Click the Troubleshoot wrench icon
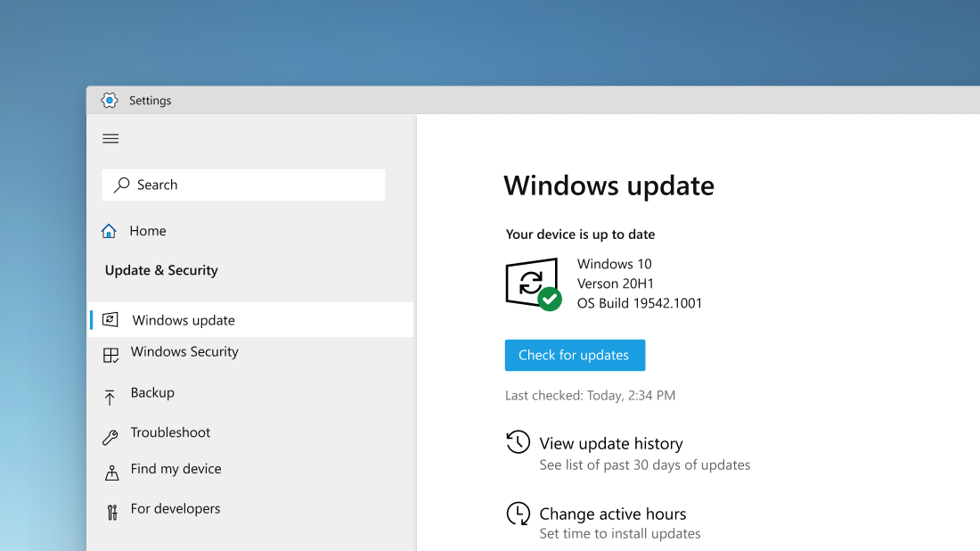This screenshot has height=551, width=980. pos(110,432)
